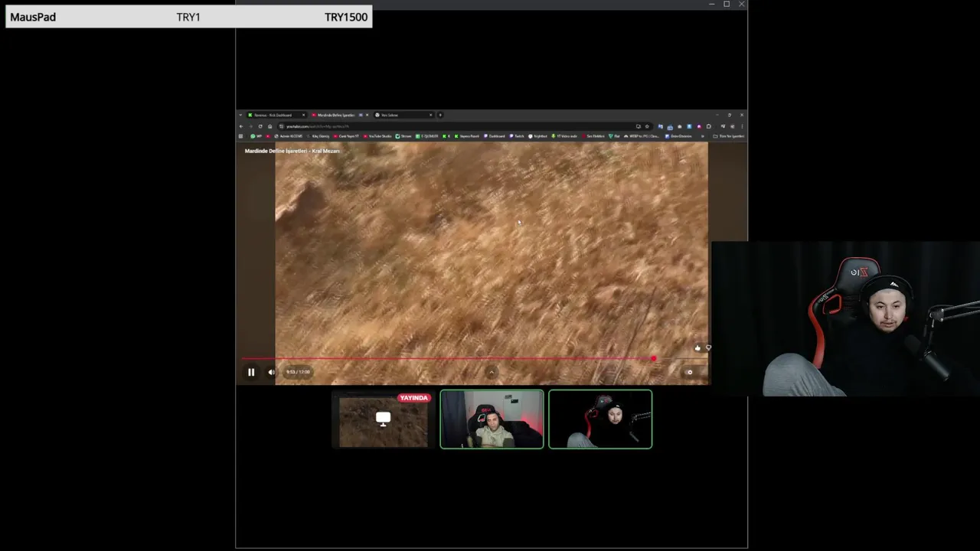Open the Stream bookmark
The width and height of the screenshot is (980, 551).
(403, 136)
